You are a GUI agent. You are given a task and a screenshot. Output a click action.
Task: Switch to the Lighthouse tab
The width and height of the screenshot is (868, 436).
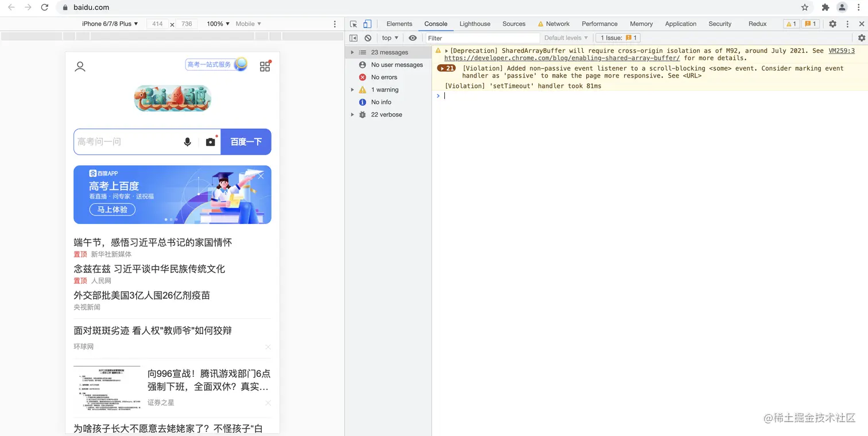pos(475,24)
